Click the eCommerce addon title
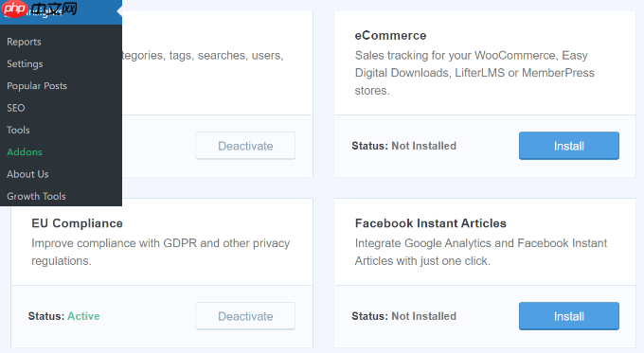644x353 pixels. point(390,36)
